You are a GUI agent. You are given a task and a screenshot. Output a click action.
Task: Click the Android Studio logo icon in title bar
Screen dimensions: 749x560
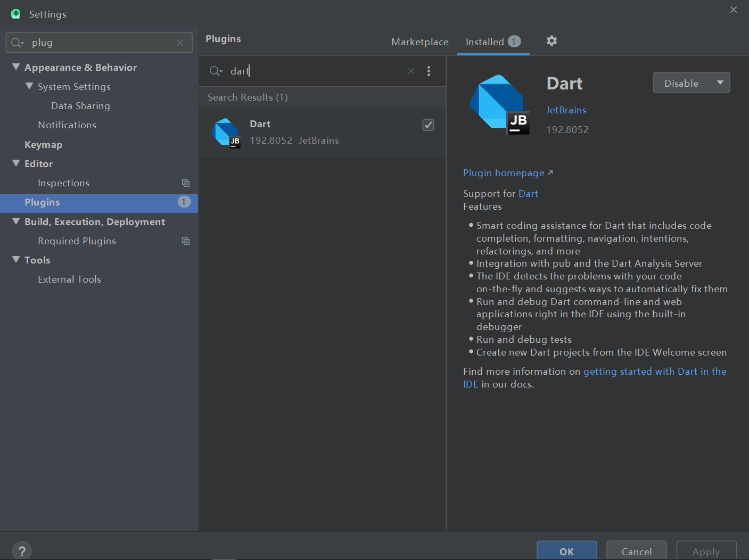15,14
